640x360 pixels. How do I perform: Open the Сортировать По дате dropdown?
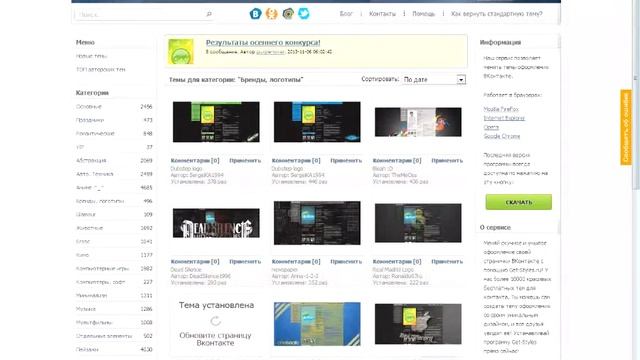[x=434, y=80]
